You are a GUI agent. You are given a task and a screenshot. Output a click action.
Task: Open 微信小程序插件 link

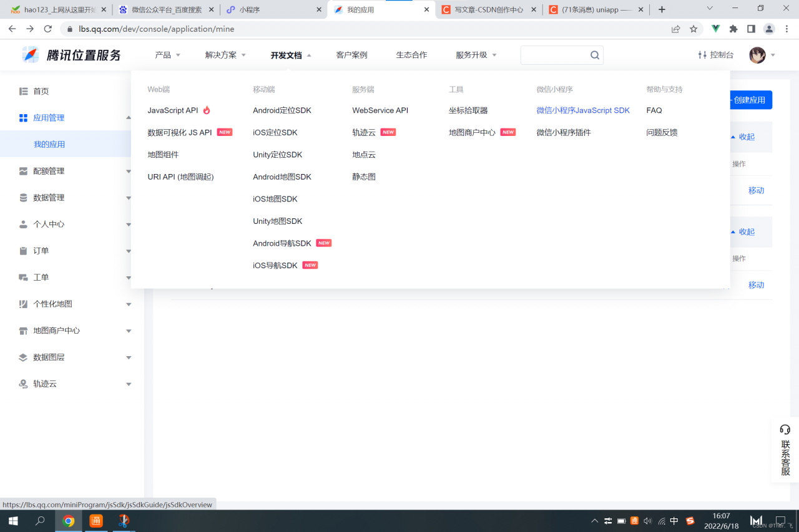pyautogui.click(x=564, y=132)
